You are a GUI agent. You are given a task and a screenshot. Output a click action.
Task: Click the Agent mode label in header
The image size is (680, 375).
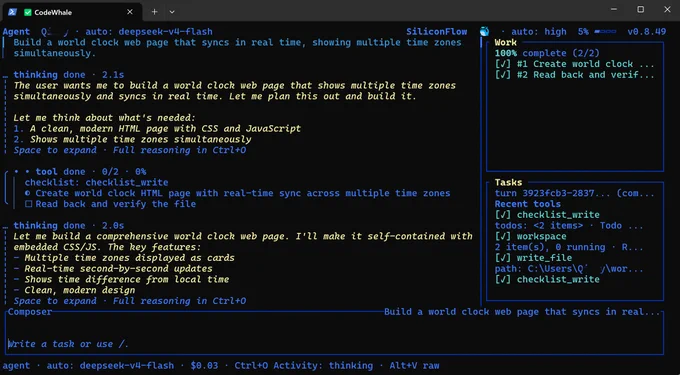[x=16, y=32]
